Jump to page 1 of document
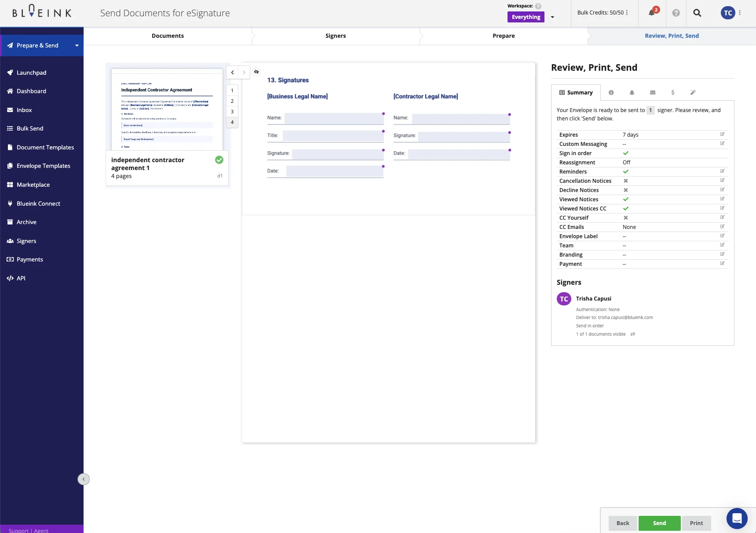Image resolution: width=756 pixels, height=533 pixels. [232, 91]
